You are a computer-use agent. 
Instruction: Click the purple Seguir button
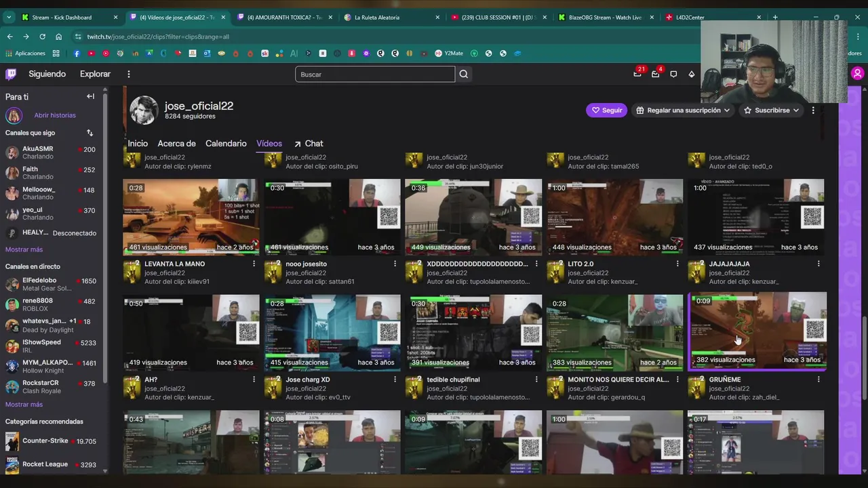pos(606,110)
